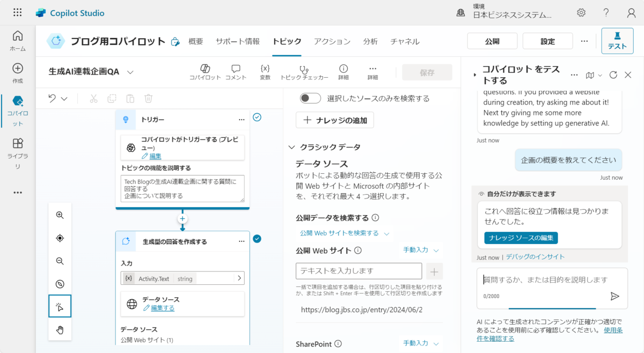Select the hand pan tool
The height and width of the screenshot is (353, 644).
(x=60, y=330)
